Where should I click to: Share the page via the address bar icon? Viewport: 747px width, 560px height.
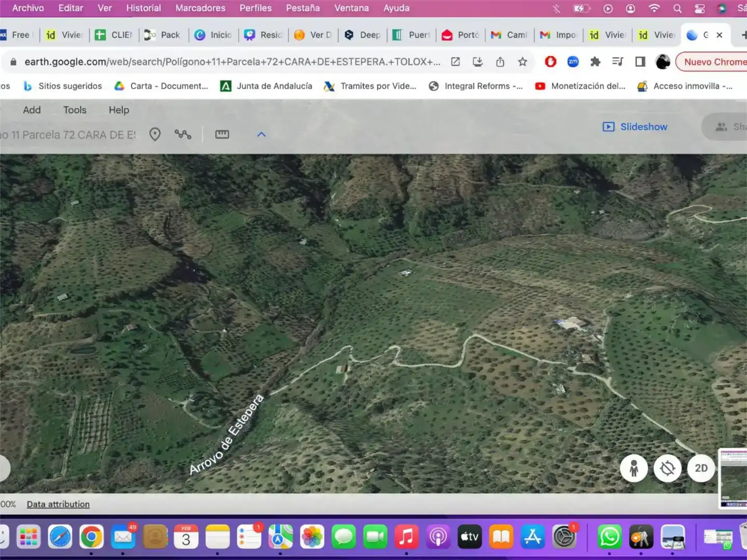coord(500,62)
